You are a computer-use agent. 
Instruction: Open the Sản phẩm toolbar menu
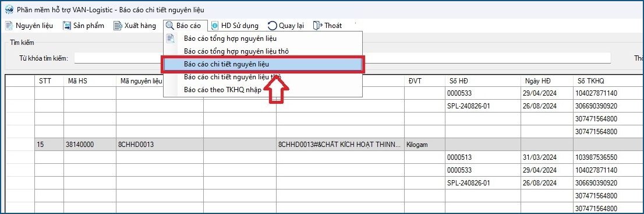(84, 26)
